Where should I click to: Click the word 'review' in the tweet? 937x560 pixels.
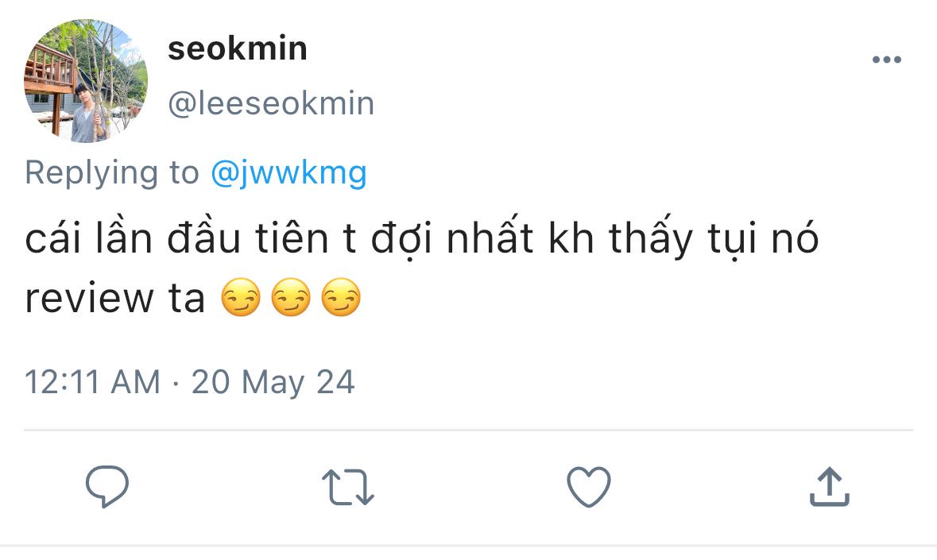(89, 298)
